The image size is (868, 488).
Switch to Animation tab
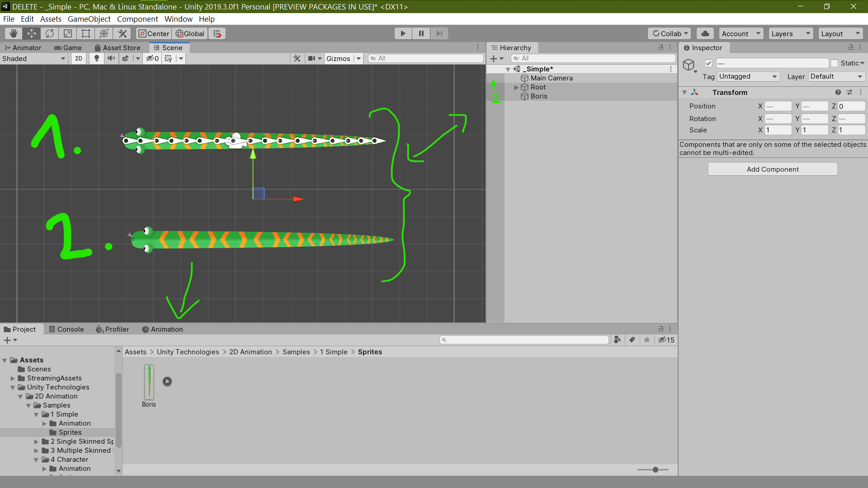[x=162, y=329]
